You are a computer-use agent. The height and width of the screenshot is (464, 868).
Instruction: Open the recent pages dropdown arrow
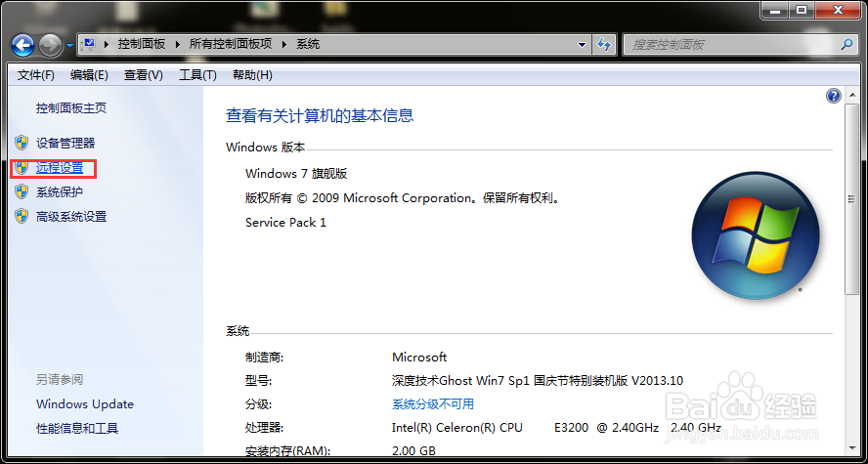69,46
